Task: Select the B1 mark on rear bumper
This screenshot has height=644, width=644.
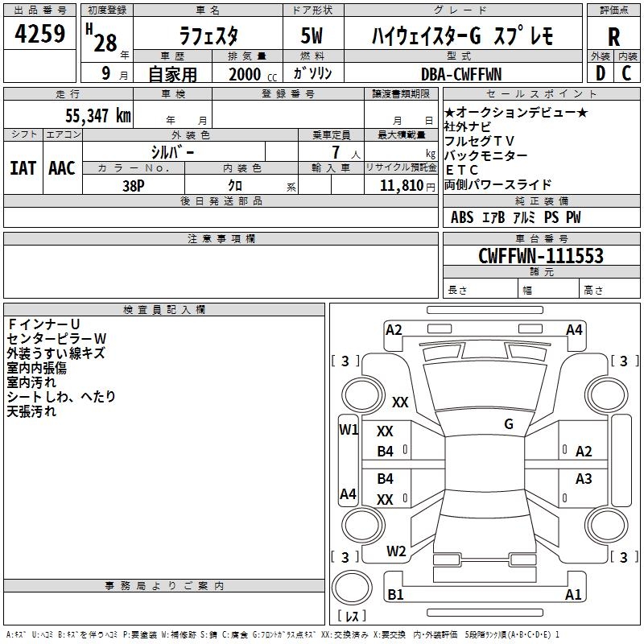Action: tap(395, 595)
